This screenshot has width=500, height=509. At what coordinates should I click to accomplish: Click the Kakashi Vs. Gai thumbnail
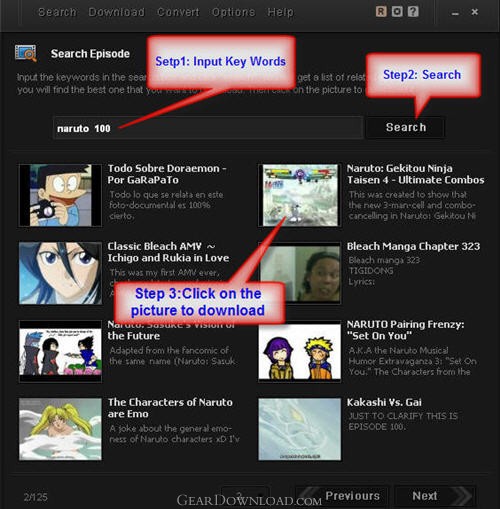[300, 429]
